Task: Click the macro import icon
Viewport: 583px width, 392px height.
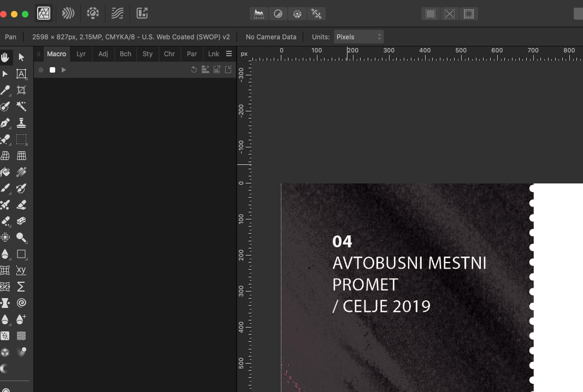Action: [x=228, y=69]
